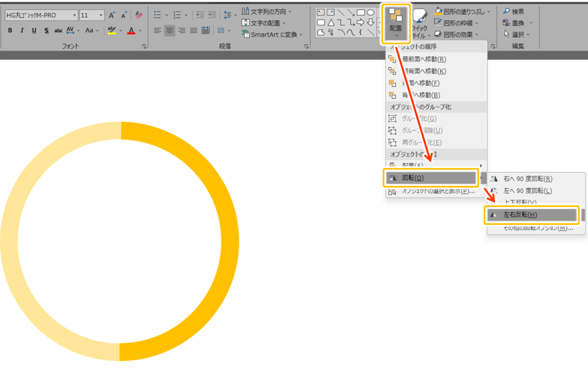Click the Increase Font Size icon
The height and width of the screenshot is (374, 588).
(112, 15)
